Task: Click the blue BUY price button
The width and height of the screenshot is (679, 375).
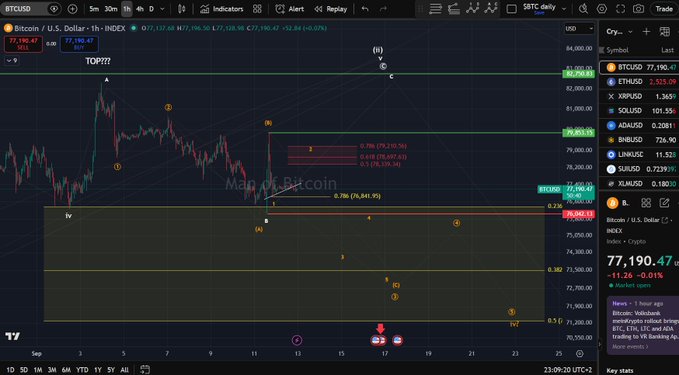Action: coord(79,44)
